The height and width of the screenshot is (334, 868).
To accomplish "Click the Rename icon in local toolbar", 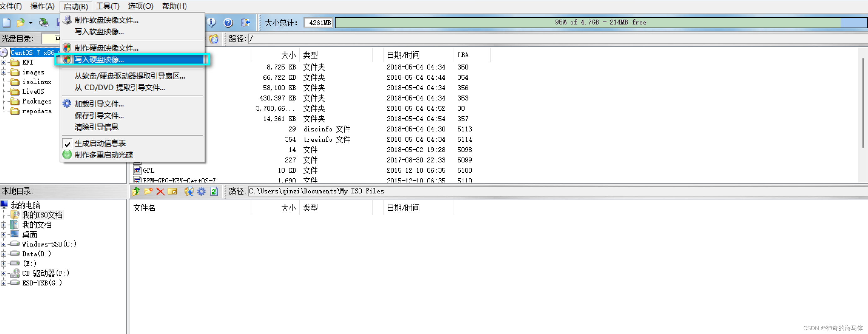I will (x=172, y=191).
